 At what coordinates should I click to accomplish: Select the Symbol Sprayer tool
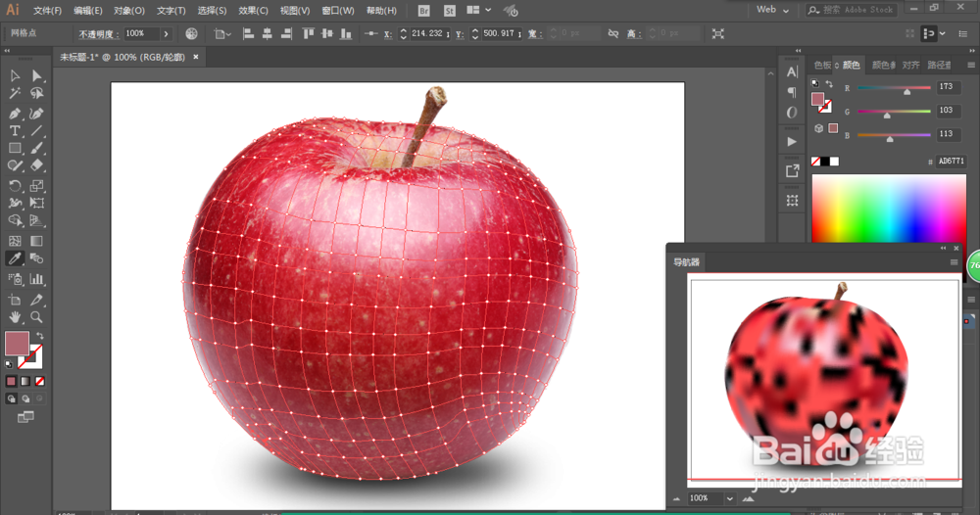[x=15, y=279]
